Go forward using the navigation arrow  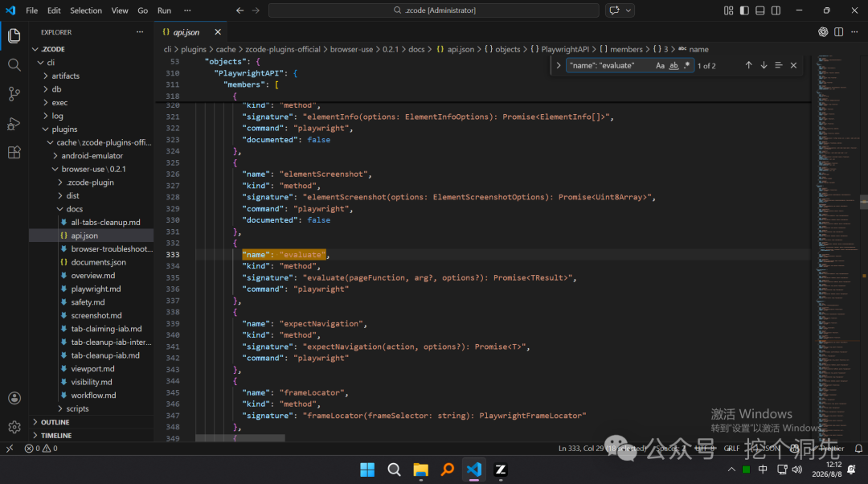pos(256,10)
